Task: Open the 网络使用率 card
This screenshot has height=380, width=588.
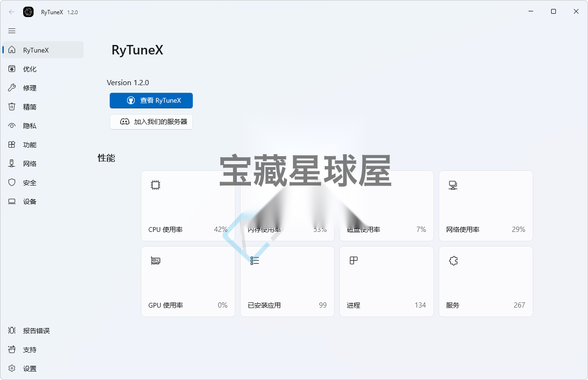Action: click(486, 206)
